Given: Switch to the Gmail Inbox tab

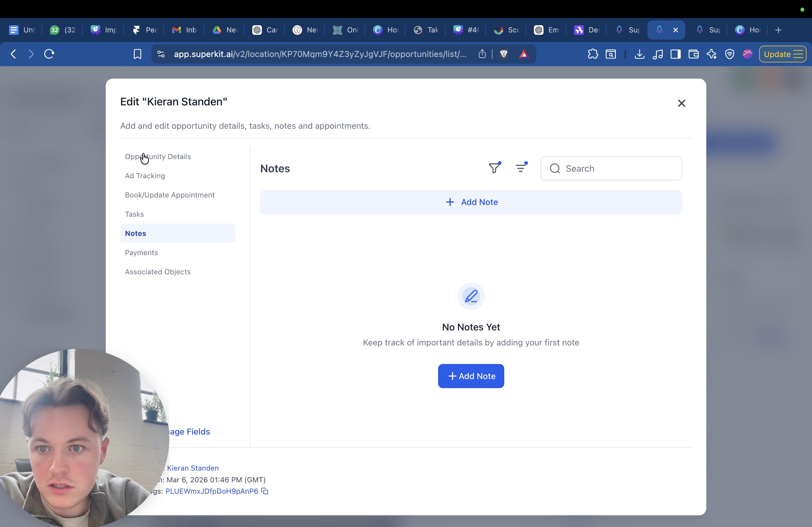Looking at the screenshot, I should coord(185,30).
